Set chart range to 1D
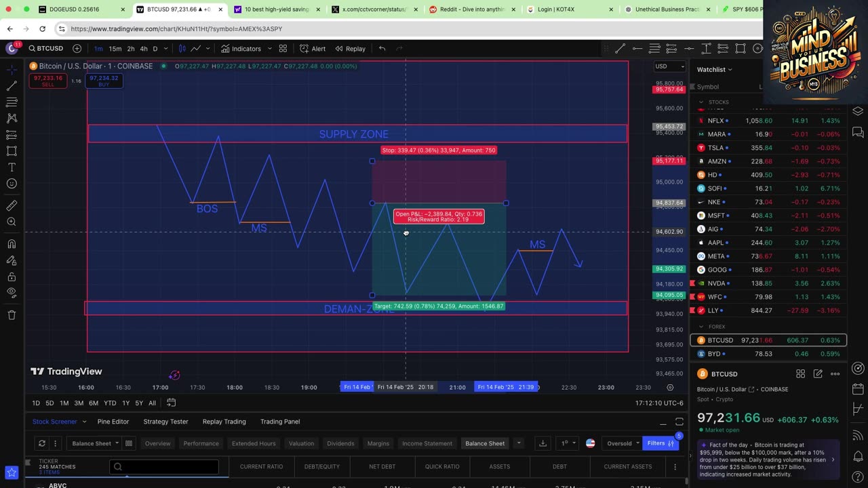The height and width of the screenshot is (488, 868). pos(36,403)
